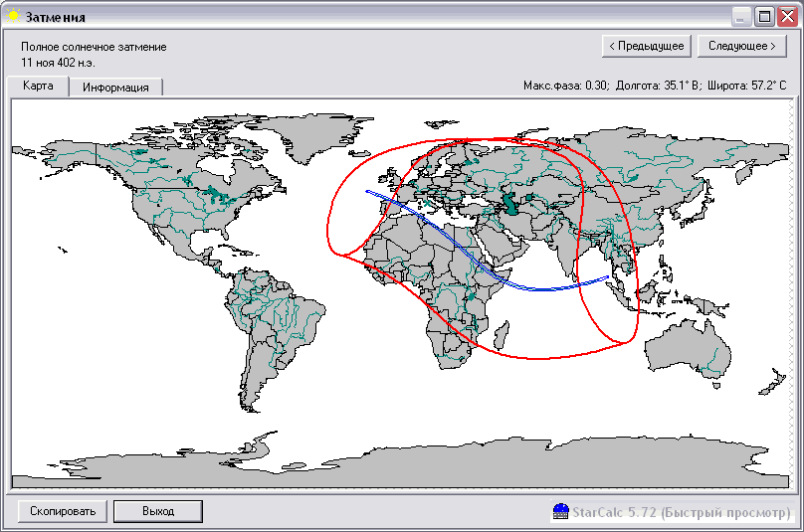Maximize the Затмения window
Viewport: 804px width, 532px height.
764,17
